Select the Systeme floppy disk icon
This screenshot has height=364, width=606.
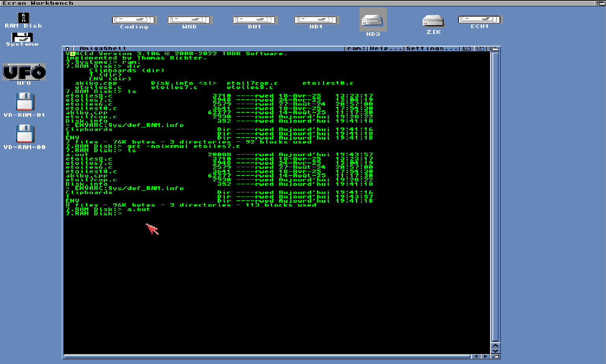(x=22, y=39)
